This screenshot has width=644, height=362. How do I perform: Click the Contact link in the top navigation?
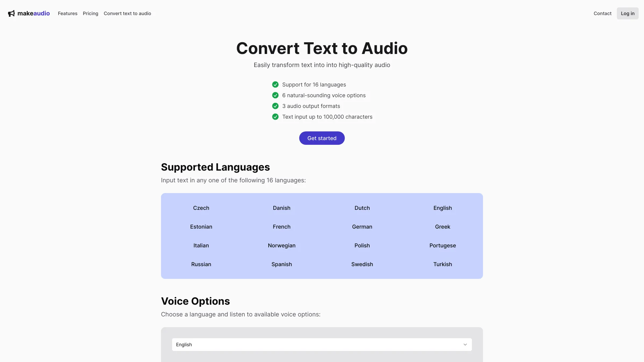point(602,13)
